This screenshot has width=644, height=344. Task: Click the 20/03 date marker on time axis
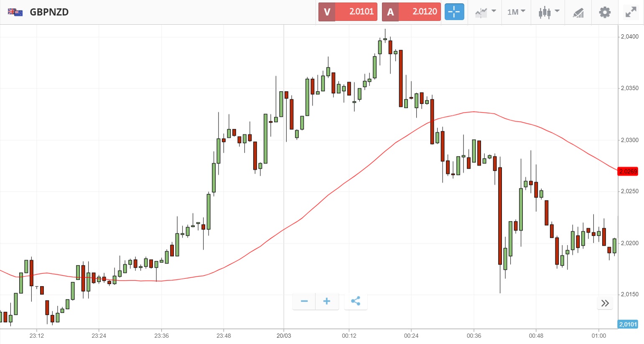pos(284,336)
